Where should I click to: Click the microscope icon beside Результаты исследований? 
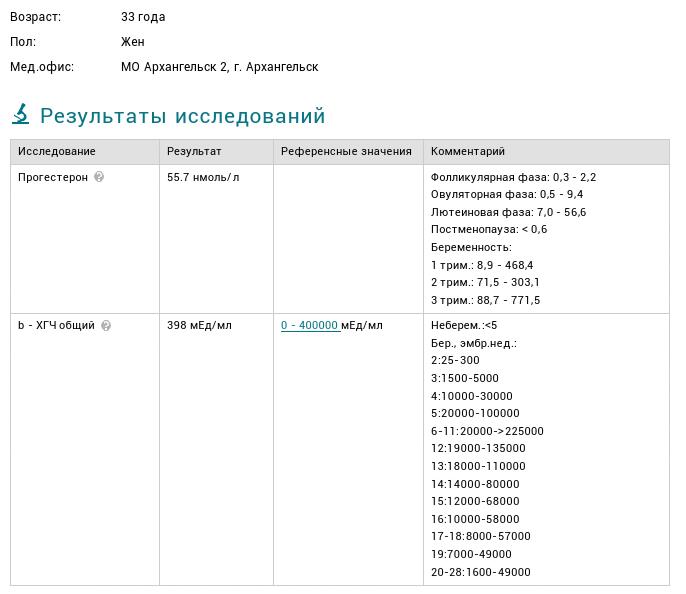tap(21, 114)
